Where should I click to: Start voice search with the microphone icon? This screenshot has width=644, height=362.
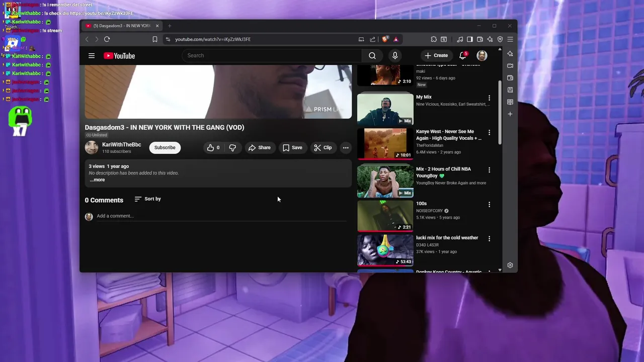[395, 56]
